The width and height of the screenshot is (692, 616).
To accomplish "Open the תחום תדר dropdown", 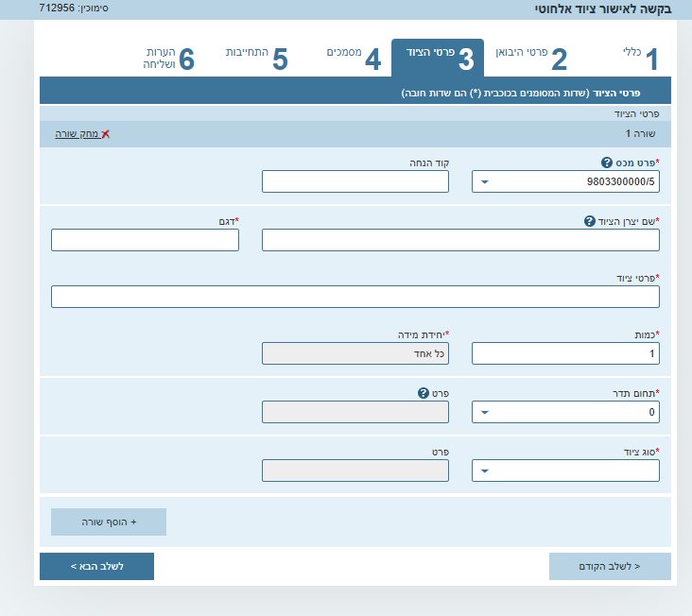I will coord(485,412).
